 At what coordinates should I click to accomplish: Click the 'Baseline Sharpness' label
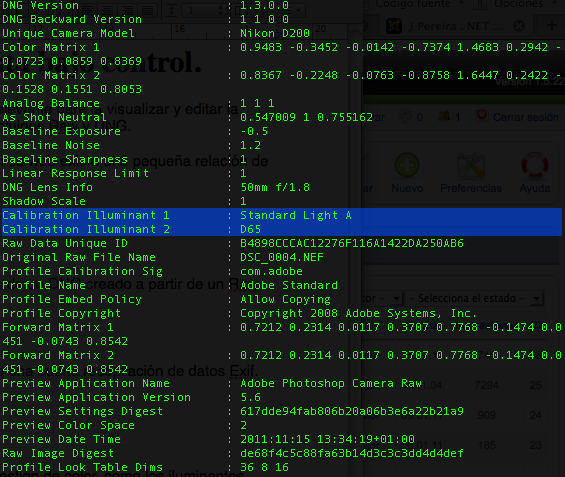[65, 159]
